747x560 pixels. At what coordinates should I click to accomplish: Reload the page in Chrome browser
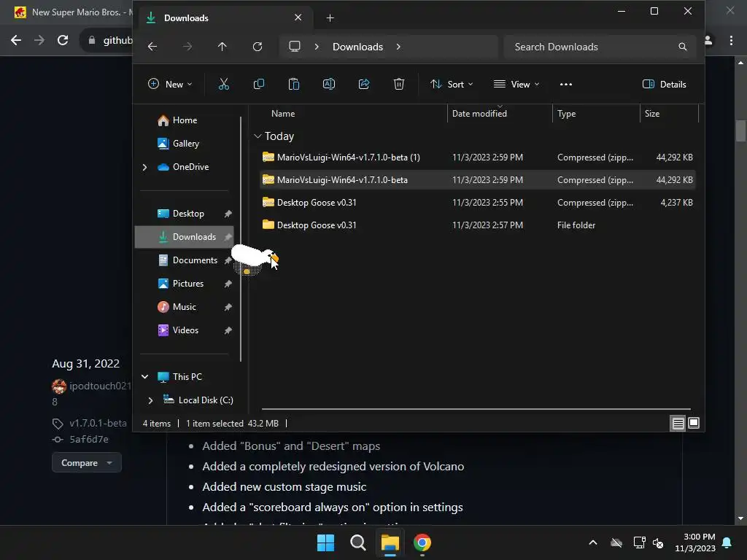click(63, 41)
